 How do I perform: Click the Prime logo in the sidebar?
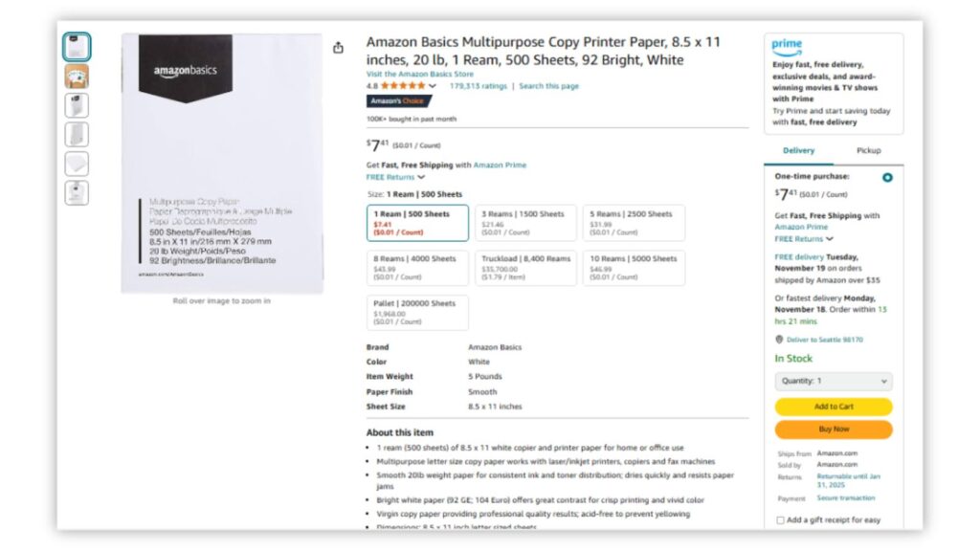787,48
